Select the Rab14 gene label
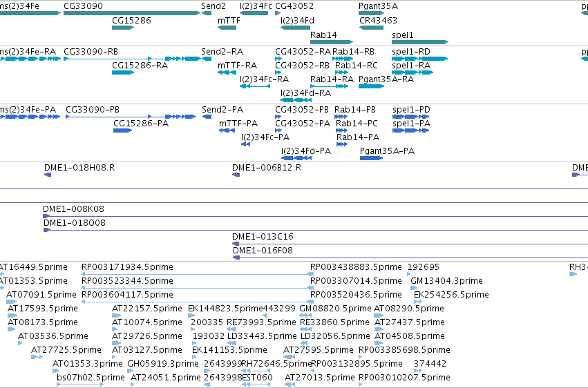 point(323,35)
